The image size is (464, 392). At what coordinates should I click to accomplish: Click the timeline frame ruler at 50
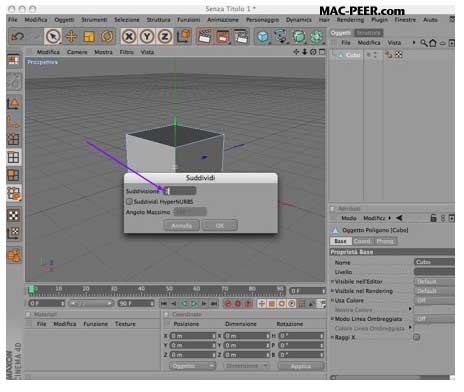[169, 289]
